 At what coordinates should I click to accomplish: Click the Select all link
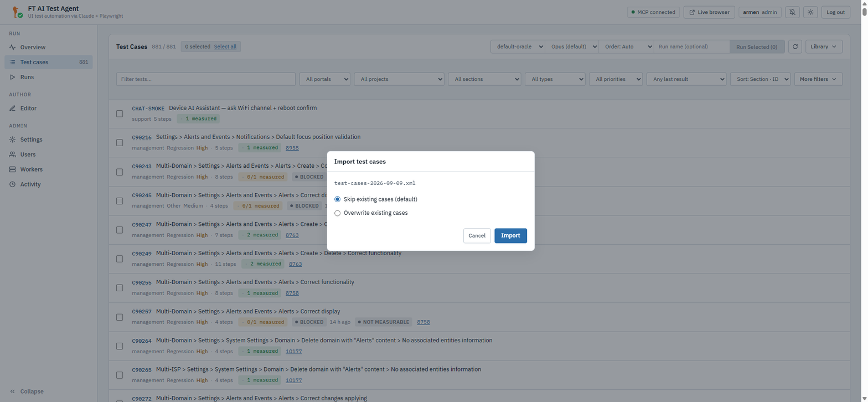coord(225,47)
